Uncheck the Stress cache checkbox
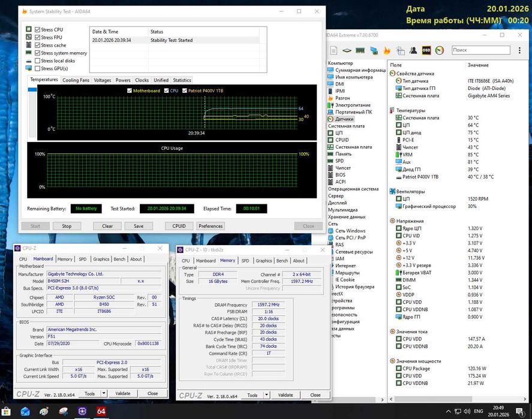Viewport: 532px width, 419px height. click(37, 45)
